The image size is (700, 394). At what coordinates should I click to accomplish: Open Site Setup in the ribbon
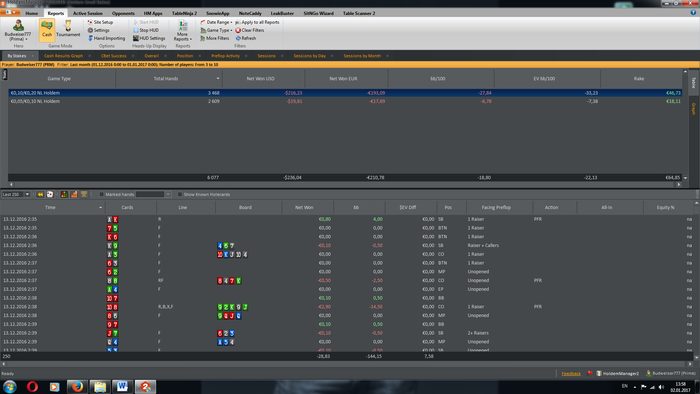point(100,22)
